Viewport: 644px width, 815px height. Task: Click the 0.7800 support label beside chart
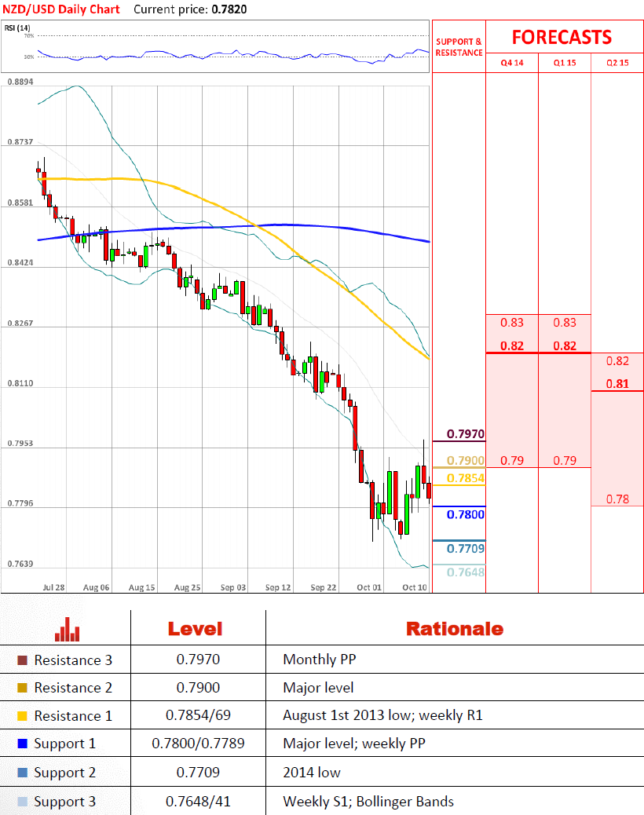click(x=465, y=514)
